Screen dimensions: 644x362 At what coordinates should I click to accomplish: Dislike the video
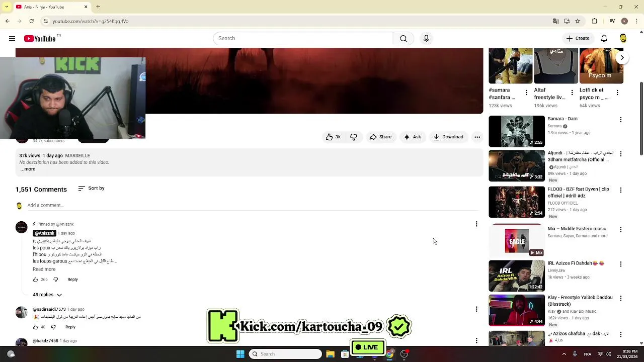pos(354,137)
